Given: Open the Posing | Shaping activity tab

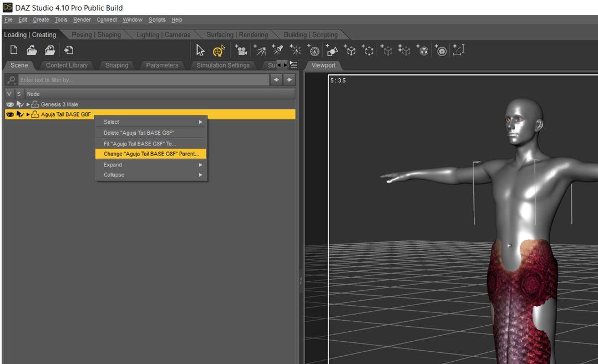Looking at the screenshot, I should (97, 35).
